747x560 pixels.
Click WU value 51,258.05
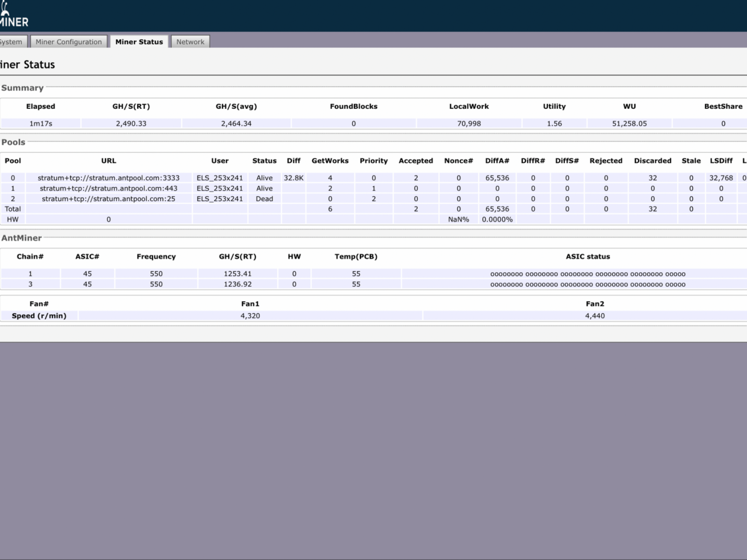pos(629,123)
